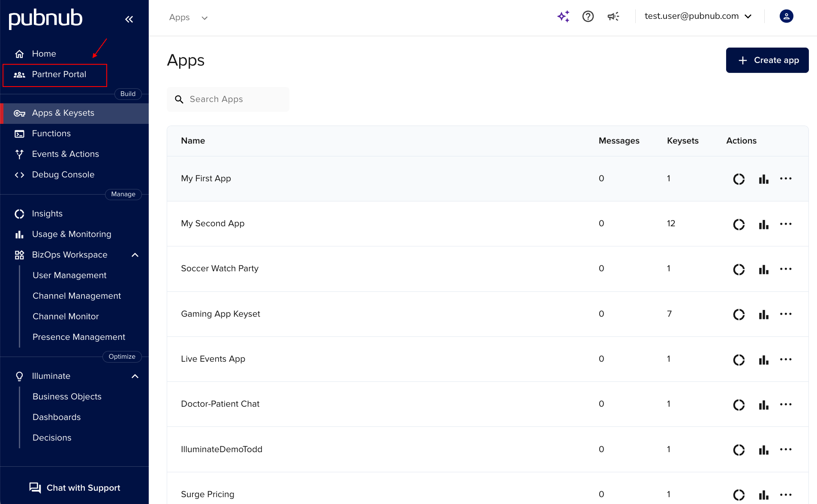The width and height of the screenshot is (817, 504).
Task: Click the Insights icon for Soccer Watch Party
Action: click(739, 270)
